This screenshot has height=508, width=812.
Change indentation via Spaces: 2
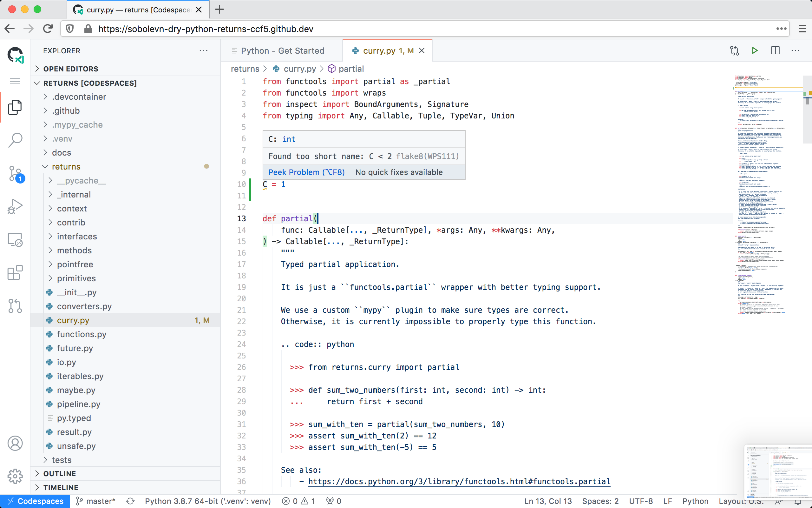click(x=600, y=501)
